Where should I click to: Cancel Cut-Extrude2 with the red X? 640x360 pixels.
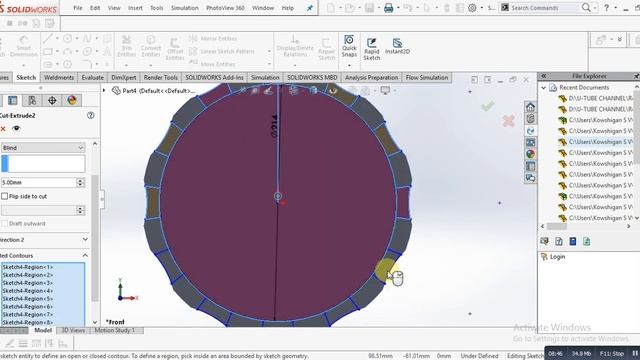[3, 129]
